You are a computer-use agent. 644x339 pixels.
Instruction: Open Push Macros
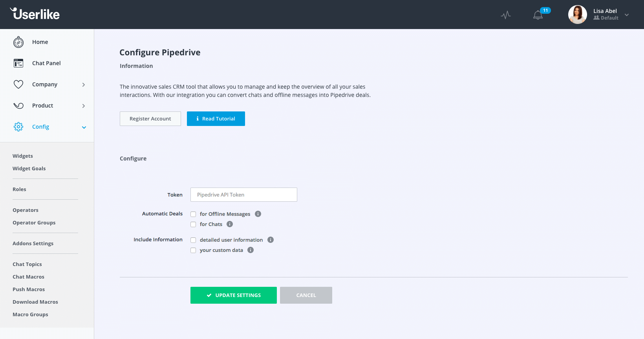click(29, 290)
